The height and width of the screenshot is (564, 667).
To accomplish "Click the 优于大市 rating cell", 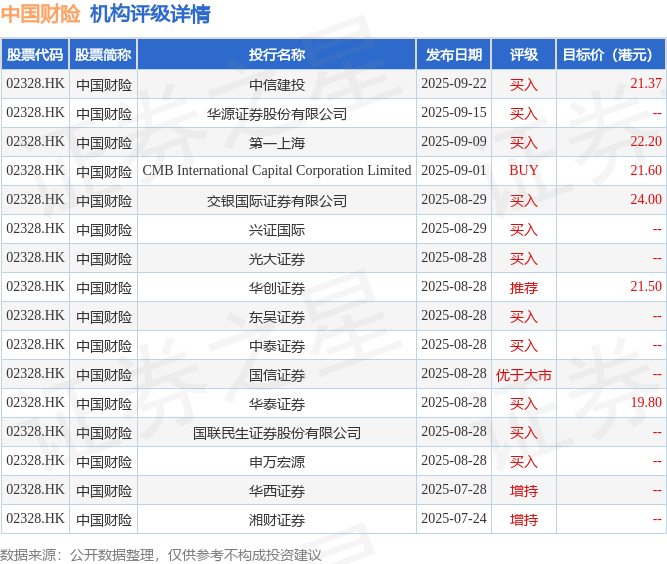I will click(524, 375).
